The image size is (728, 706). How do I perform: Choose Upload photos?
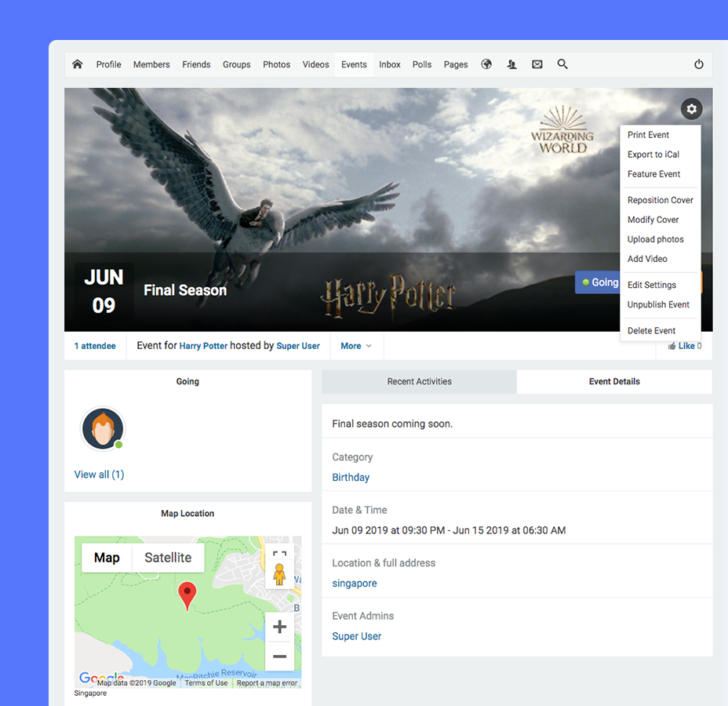656,239
